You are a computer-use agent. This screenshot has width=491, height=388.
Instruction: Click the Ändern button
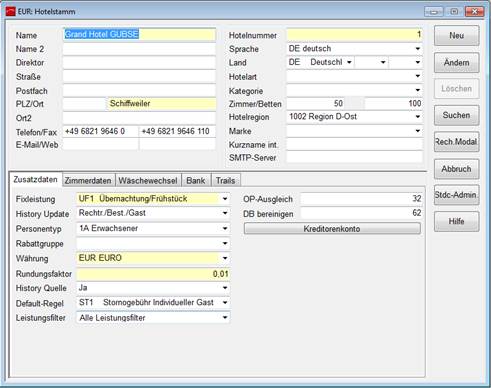coord(456,62)
